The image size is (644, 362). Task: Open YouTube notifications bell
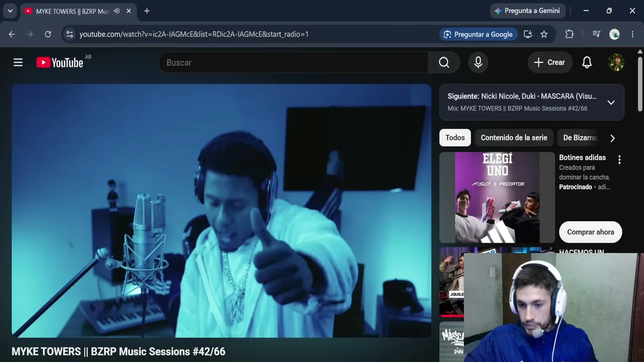point(587,62)
